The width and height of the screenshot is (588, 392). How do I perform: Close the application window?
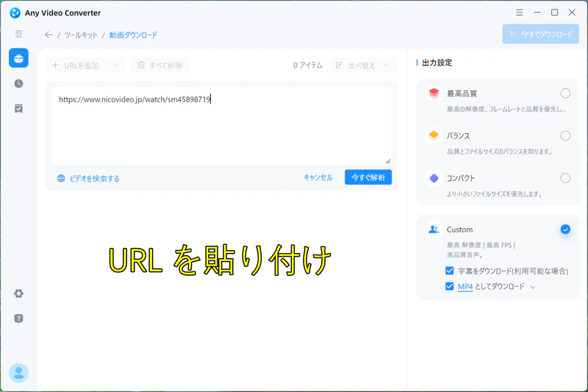click(572, 13)
